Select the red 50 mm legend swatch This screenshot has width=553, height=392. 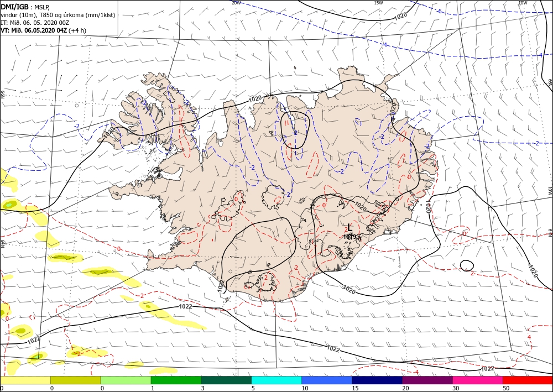pos(528,380)
